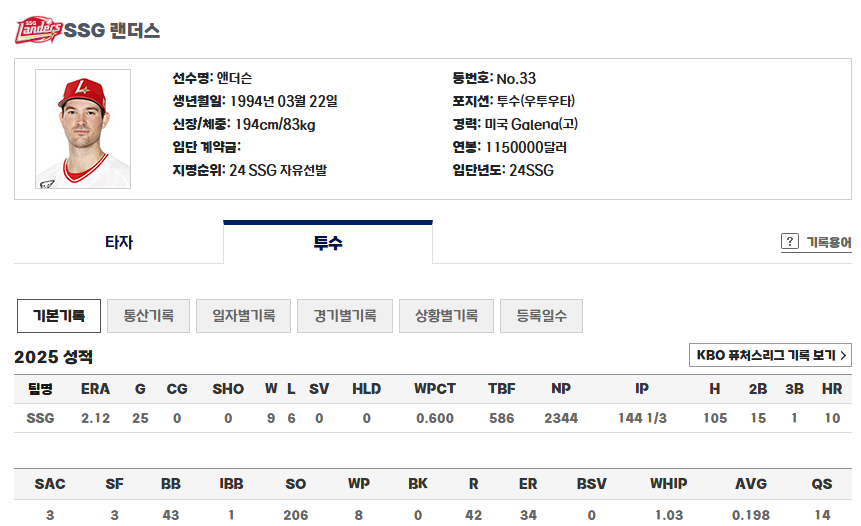Open KBO 퓨처스리그 기록 보기 link
The image size is (861, 526).
(770, 355)
